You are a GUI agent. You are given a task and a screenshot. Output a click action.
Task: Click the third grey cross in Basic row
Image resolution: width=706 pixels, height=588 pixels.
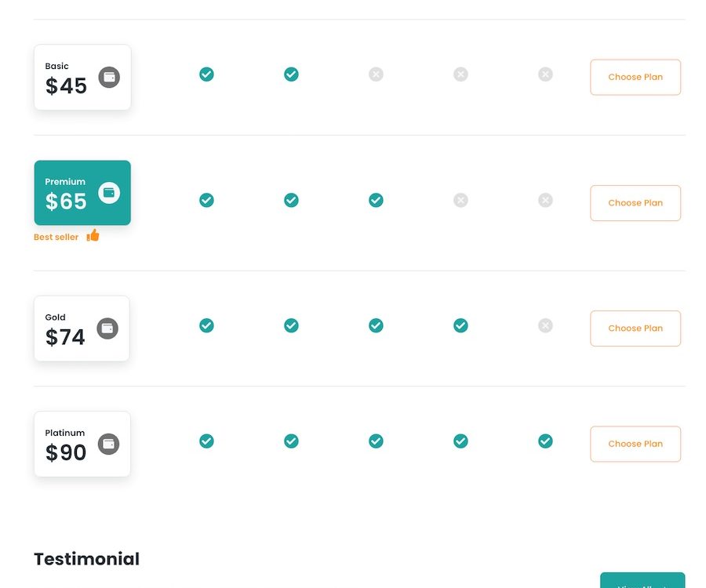tap(545, 74)
